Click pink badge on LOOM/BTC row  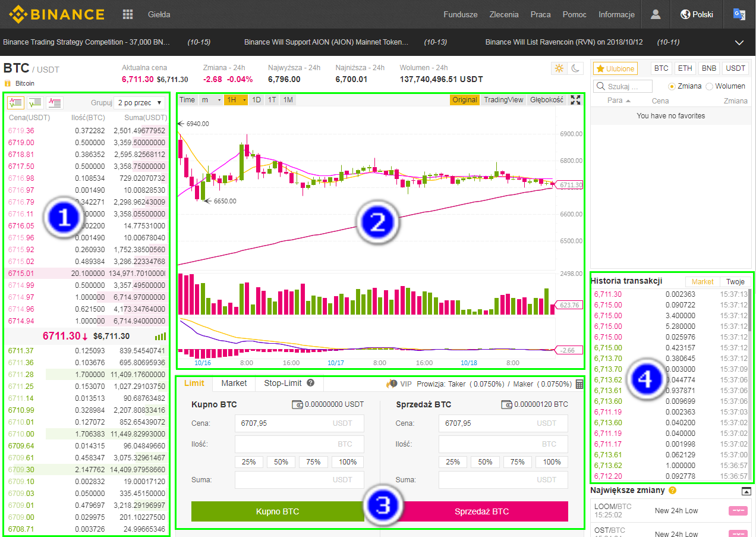[738, 511]
